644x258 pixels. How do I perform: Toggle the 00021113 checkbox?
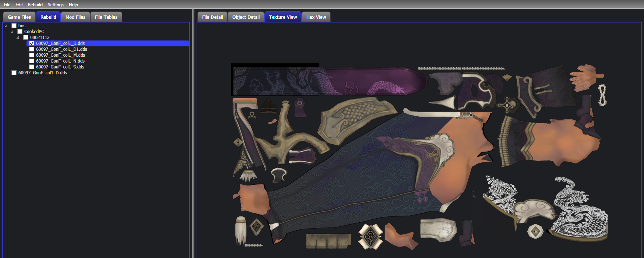[x=26, y=38]
